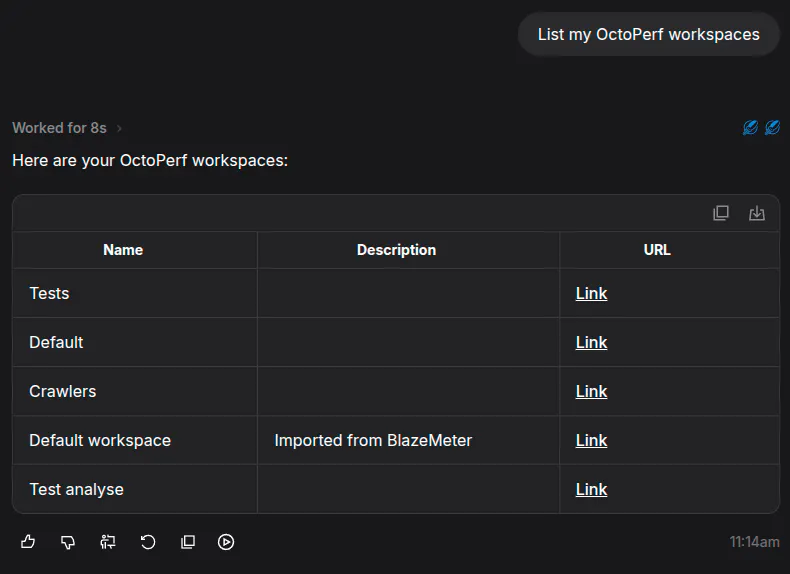Click the URL column header
This screenshot has width=790, height=574.
[x=670, y=250]
